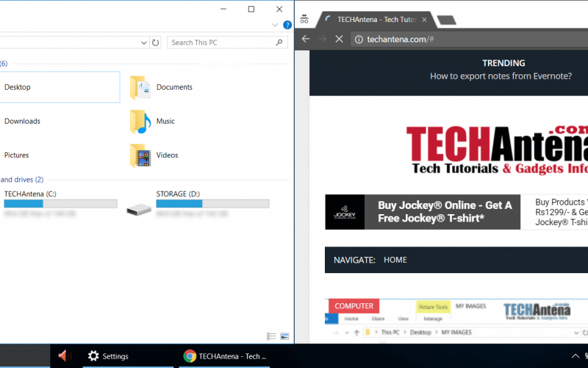Open the Documents folder icon

[140, 88]
